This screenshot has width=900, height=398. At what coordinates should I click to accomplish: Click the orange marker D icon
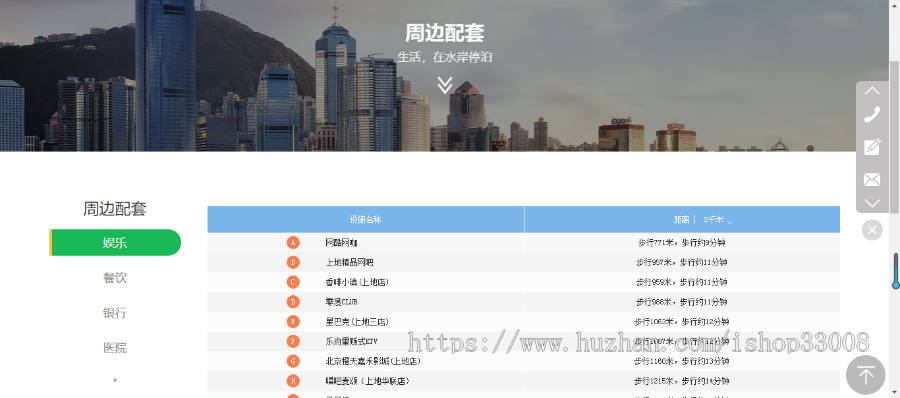(x=293, y=302)
